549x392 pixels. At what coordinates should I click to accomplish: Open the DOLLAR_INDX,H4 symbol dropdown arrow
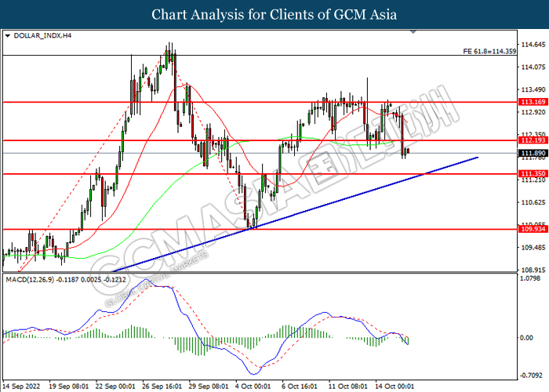point(8,36)
